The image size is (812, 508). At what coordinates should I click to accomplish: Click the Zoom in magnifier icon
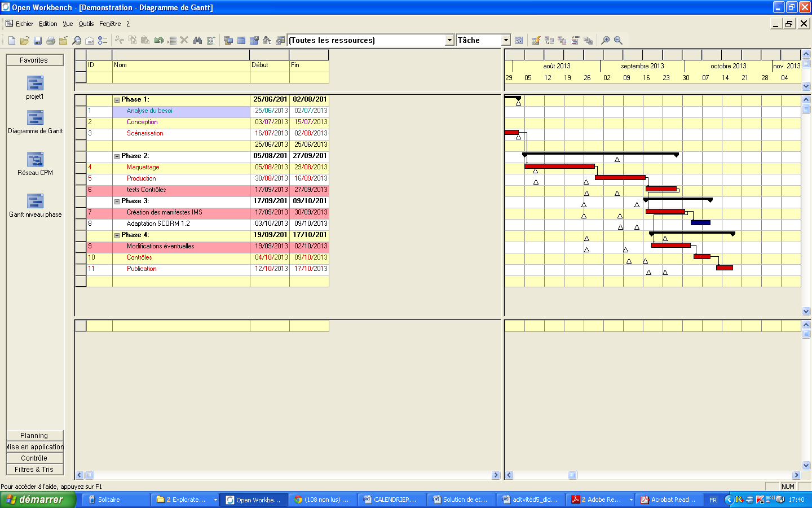[x=606, y=41]
